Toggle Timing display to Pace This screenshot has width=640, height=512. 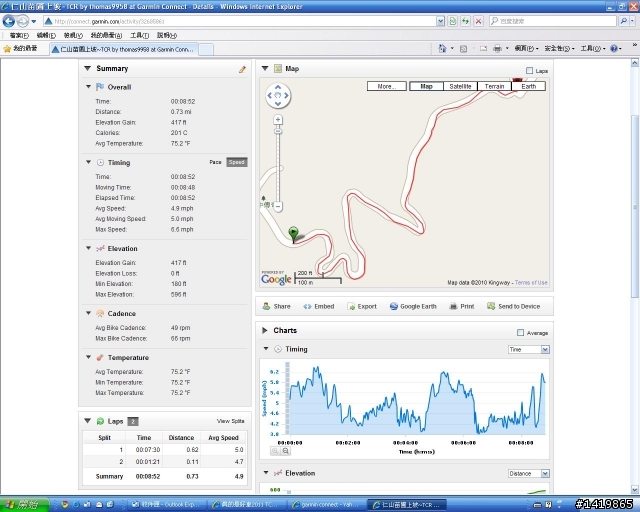click(x=215, y=162)
